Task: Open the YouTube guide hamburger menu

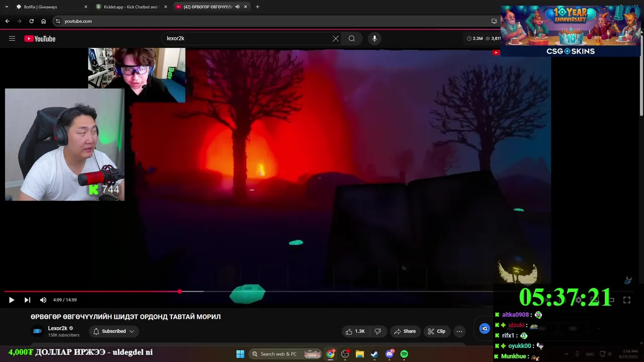Action: (12, 39)
